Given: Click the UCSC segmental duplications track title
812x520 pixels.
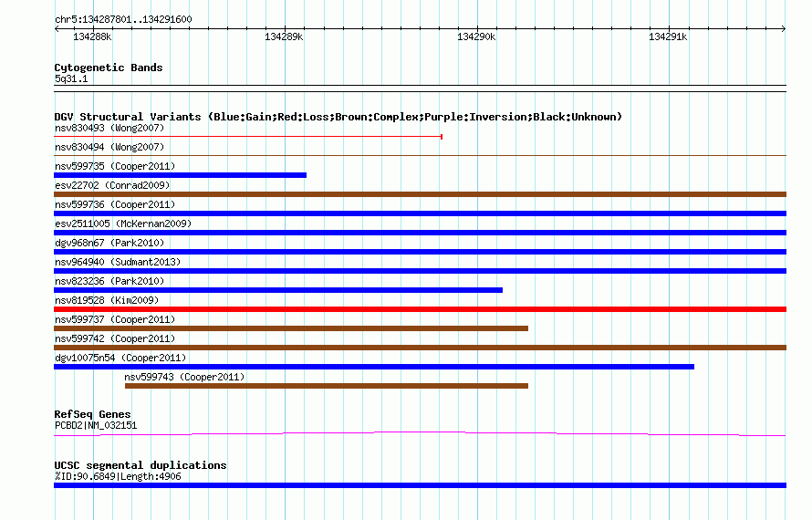Looking at the screenshot, I should click(141, 465).
